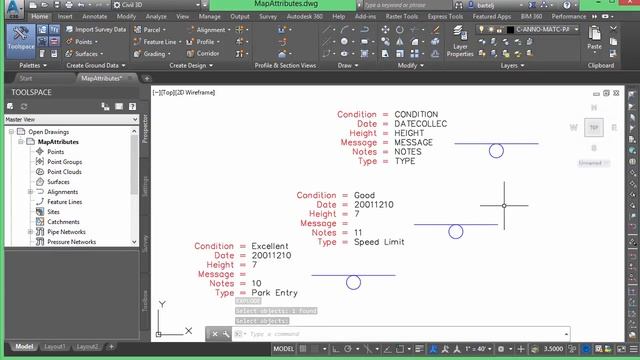Viewport: 640px width, 360px height.
Task: Click Import Survey Data
Action: point(96,30)
